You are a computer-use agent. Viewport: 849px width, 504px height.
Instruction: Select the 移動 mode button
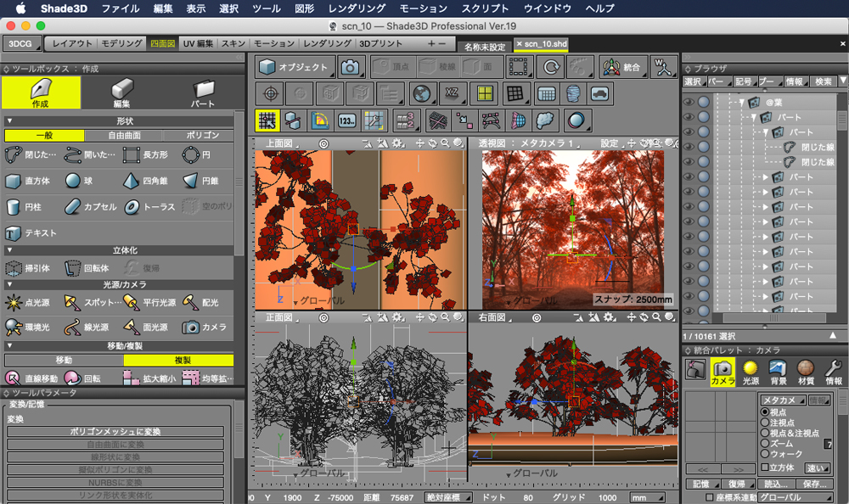click(64, 360)
